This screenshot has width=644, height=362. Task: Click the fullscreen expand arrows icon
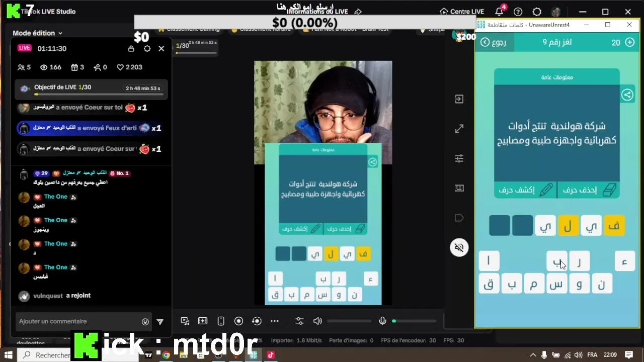[459, 129]
